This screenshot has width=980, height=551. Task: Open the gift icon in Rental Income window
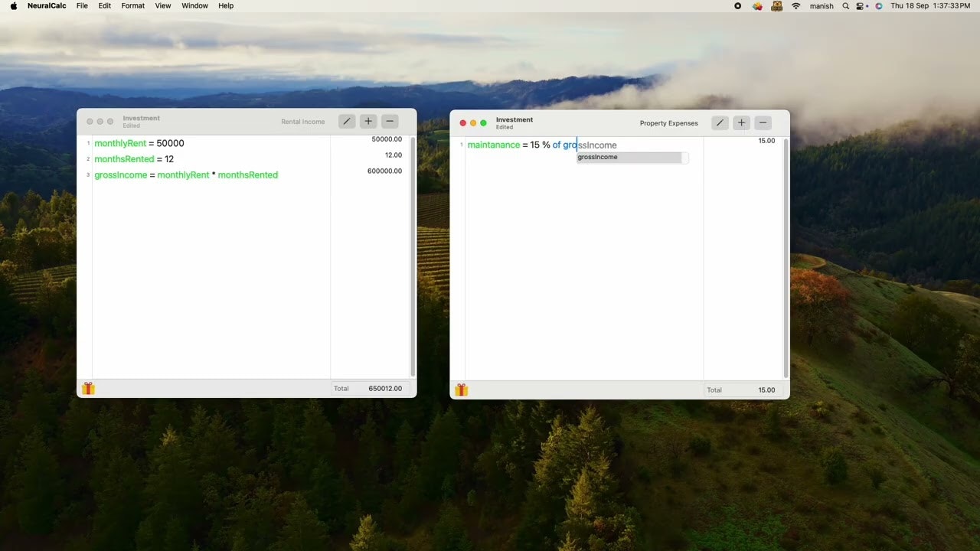88,388
